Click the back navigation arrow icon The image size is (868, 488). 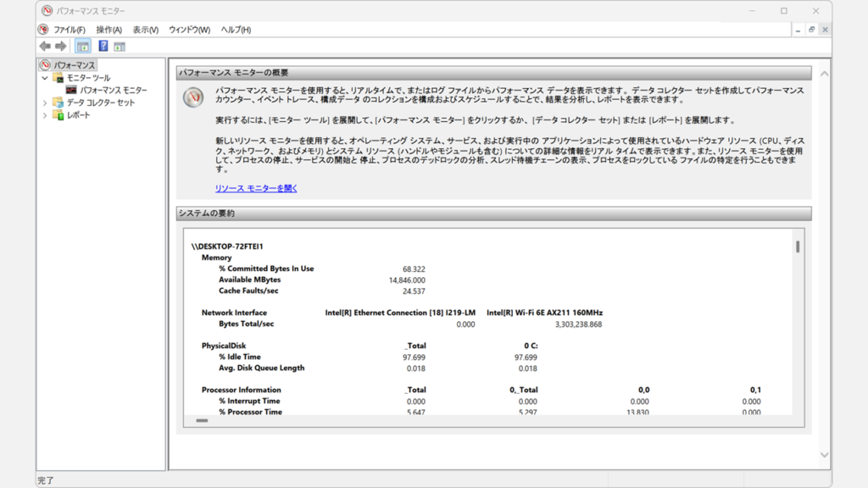[x=43, y=46]
